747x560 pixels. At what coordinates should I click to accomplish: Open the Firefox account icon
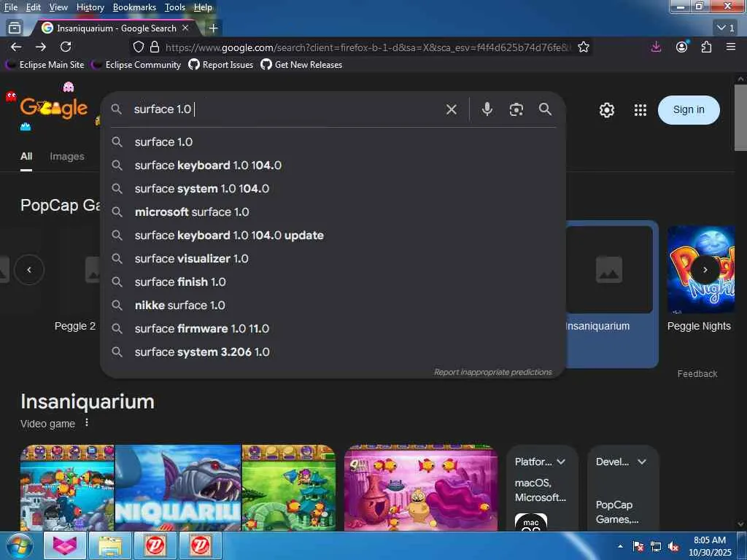click(682, 47)
